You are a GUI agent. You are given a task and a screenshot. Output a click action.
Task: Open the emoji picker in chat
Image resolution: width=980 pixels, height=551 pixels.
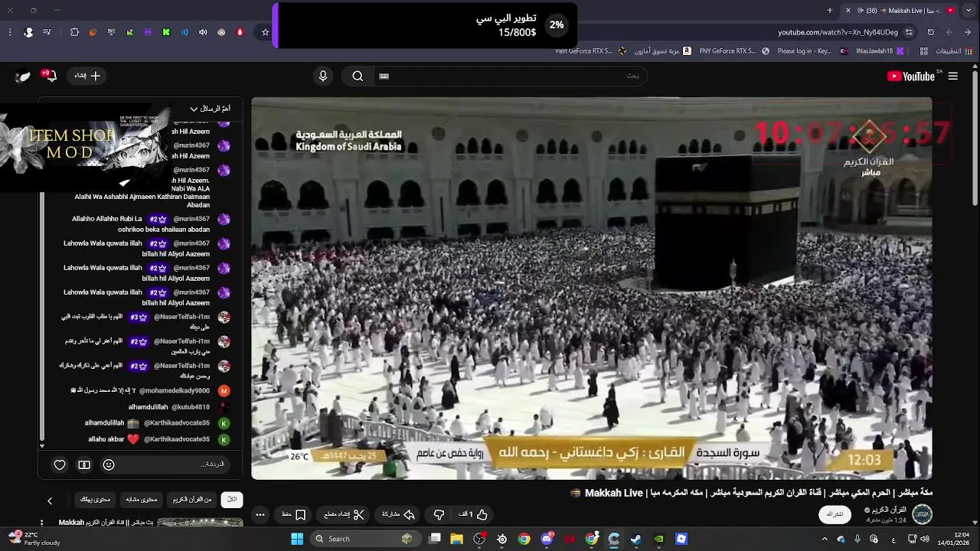[x=109, y=465]
